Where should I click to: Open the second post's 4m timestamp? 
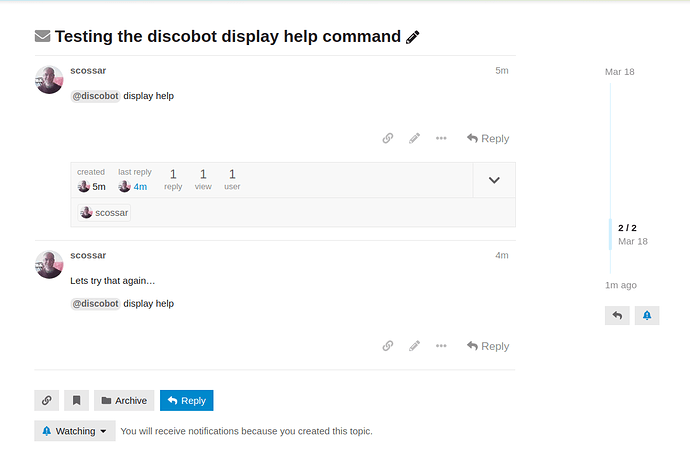(x=502, y=255)
